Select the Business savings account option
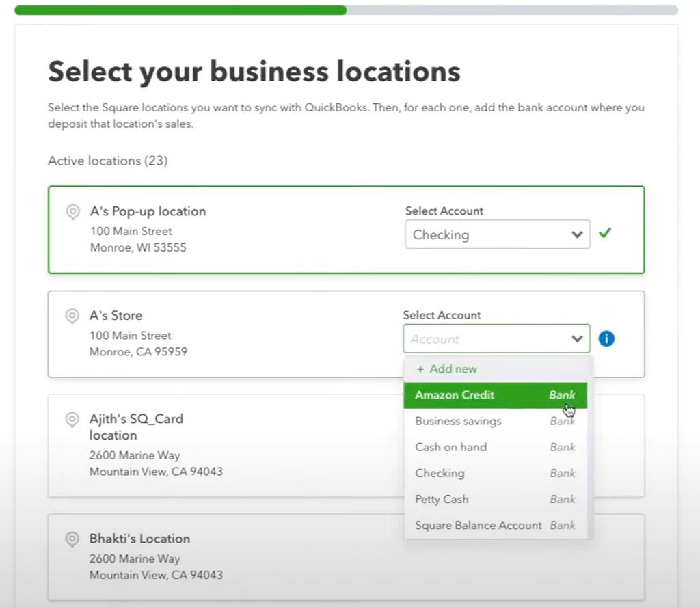 pos(496,421)
